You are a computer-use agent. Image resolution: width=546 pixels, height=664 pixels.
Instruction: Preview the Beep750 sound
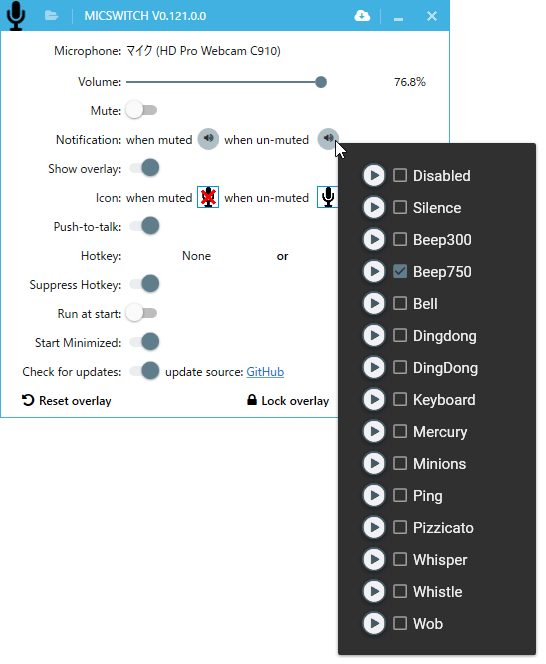coord(374,271)
